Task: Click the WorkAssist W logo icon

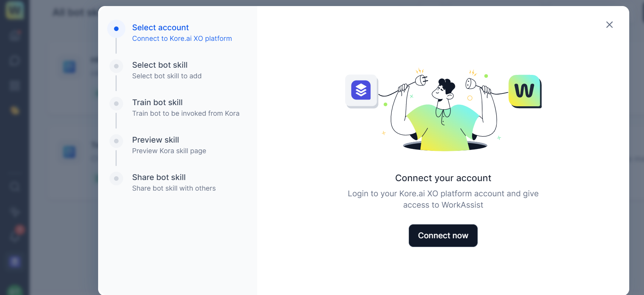Action: [524, 91]
